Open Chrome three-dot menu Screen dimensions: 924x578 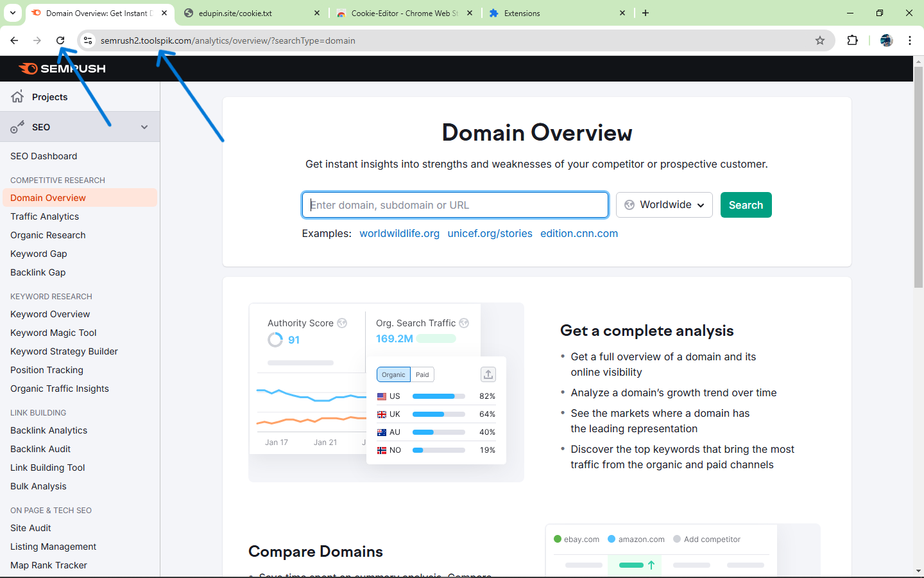[909, 40]
